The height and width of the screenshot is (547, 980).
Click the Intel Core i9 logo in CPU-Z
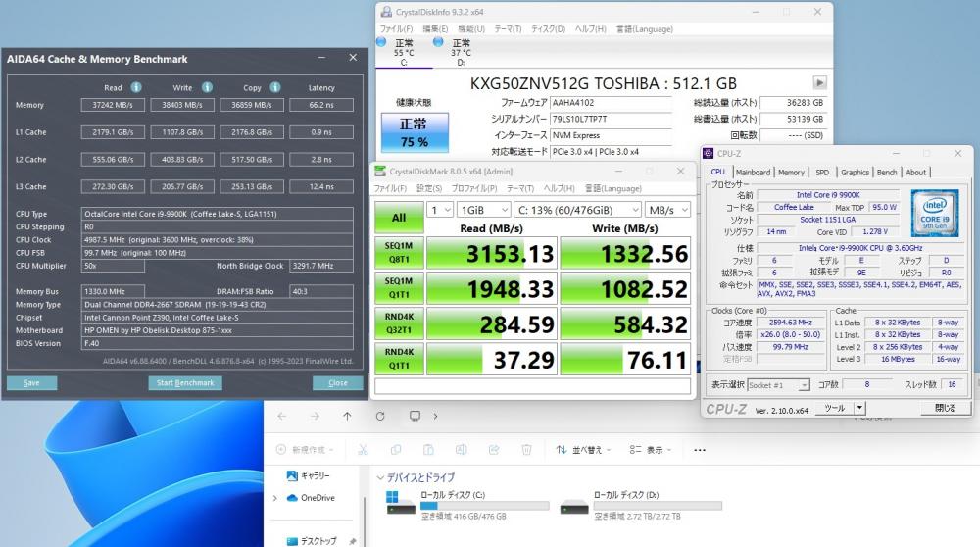[x=934, y=213]
